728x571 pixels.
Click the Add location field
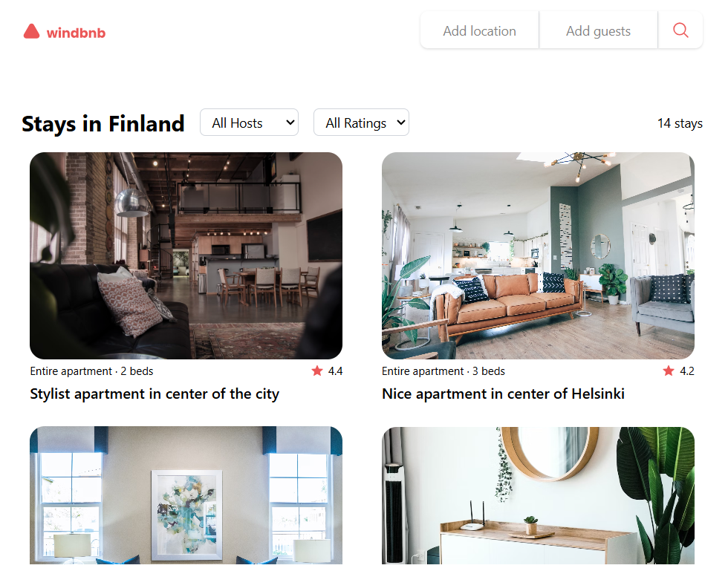(480, 30)
